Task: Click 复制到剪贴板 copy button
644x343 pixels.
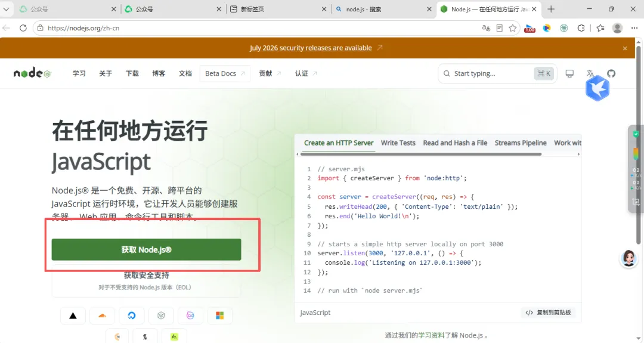Action: [549, 313]
